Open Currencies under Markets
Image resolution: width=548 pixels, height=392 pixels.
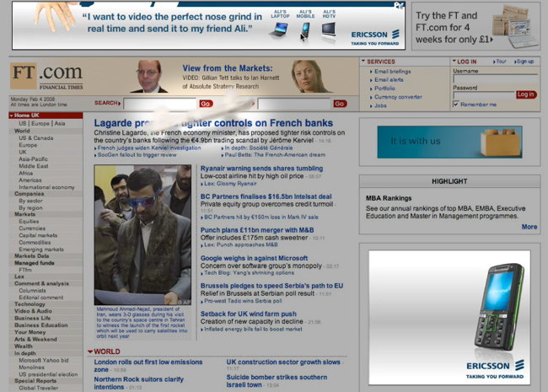click(32, 228)
